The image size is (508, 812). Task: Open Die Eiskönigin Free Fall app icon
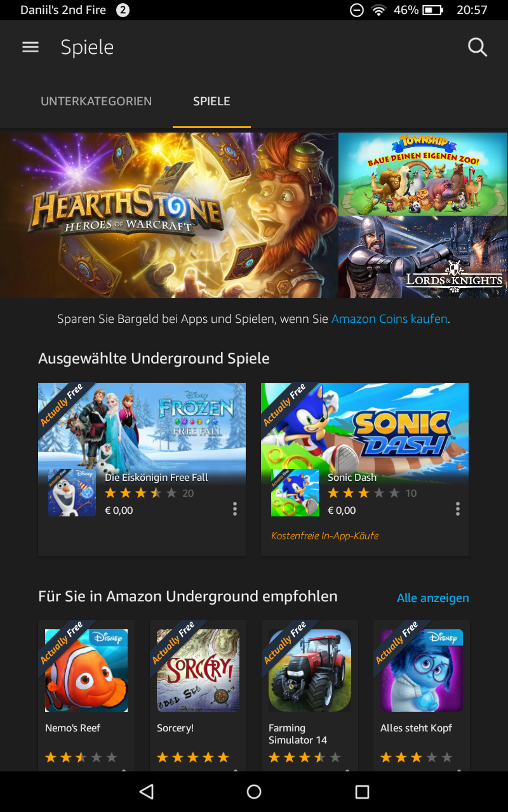pyautogui.click(x=72, y=493)
